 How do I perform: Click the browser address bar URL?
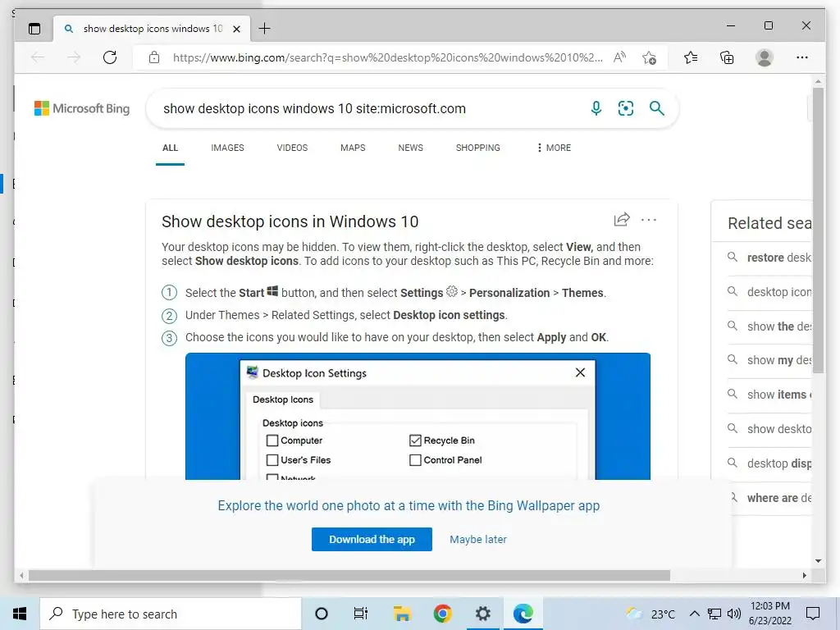pyautogui.click(x=387, y=57)
